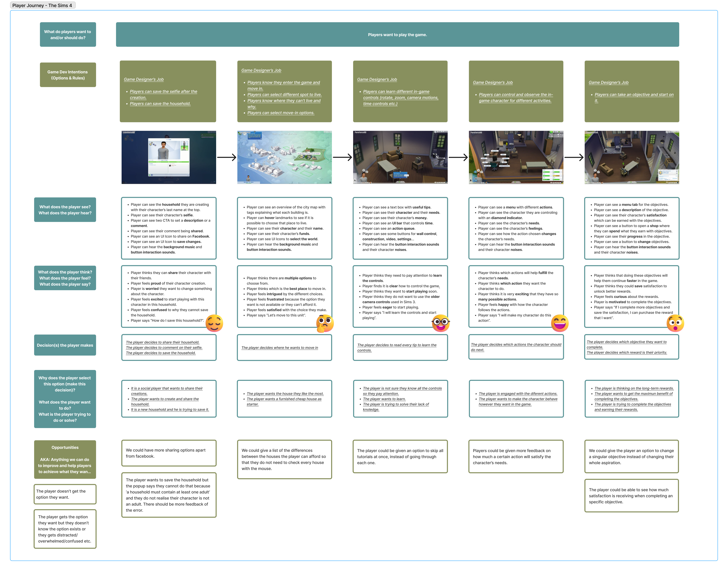This screenshot has height=571, width=728.
Task: Select 'Game Dev Intentions' label card
Action: pyautogui.click(x=68, y=75)
